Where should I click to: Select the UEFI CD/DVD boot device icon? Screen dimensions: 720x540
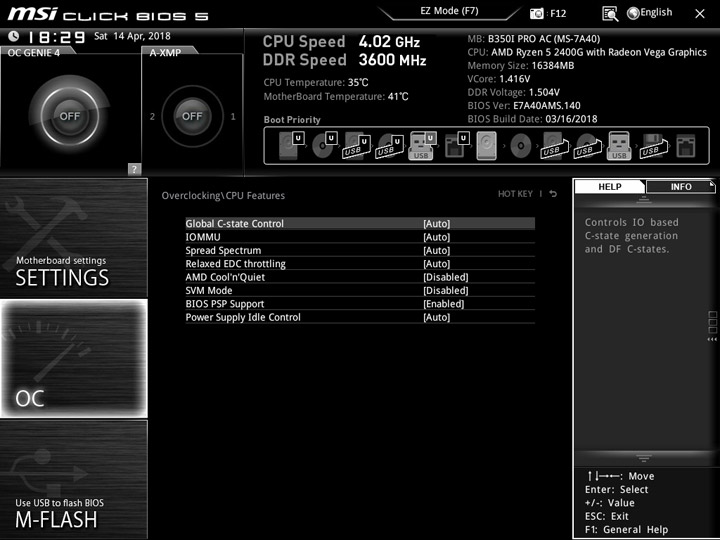click(x=325, y=146)
